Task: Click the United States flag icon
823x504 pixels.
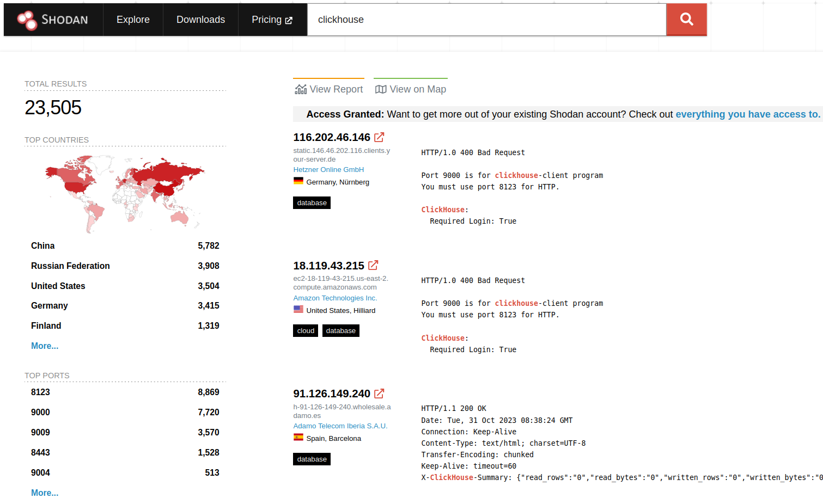Action: [298, 310]
